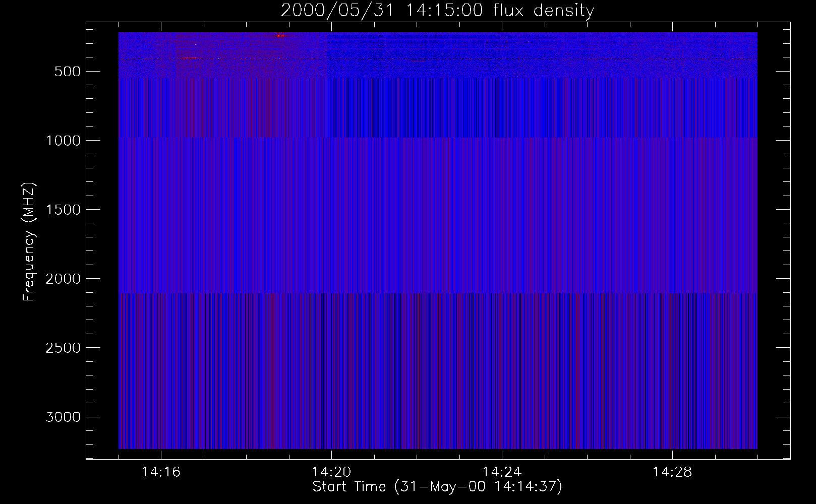Click the bright red burst at the spectrogram's top edge
Image resolution: width=816 pixels, height=504 pixels.
(x=280, y=35)
